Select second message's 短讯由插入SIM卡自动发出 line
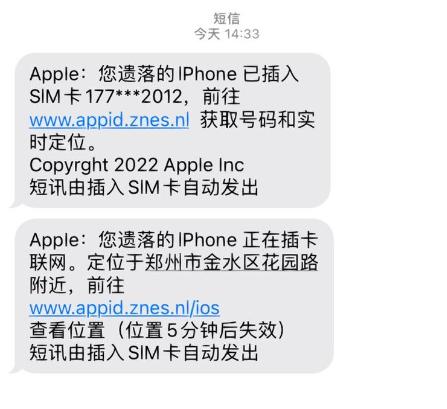The image size is (447, 409). click(144, 353)
